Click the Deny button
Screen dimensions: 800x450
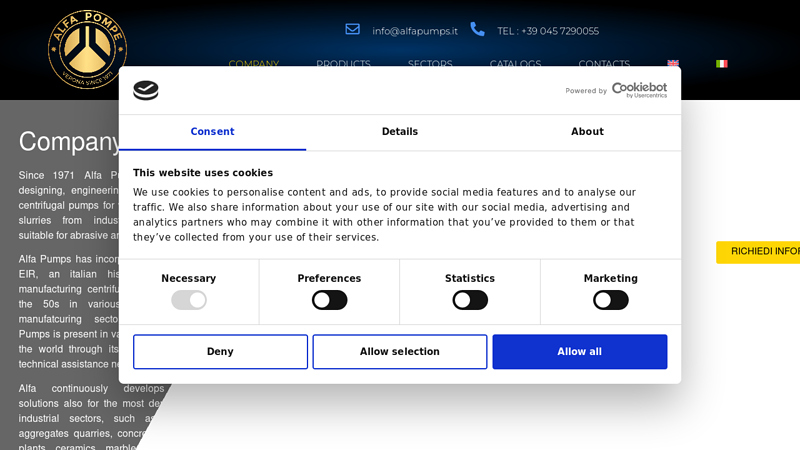(220, 352)
